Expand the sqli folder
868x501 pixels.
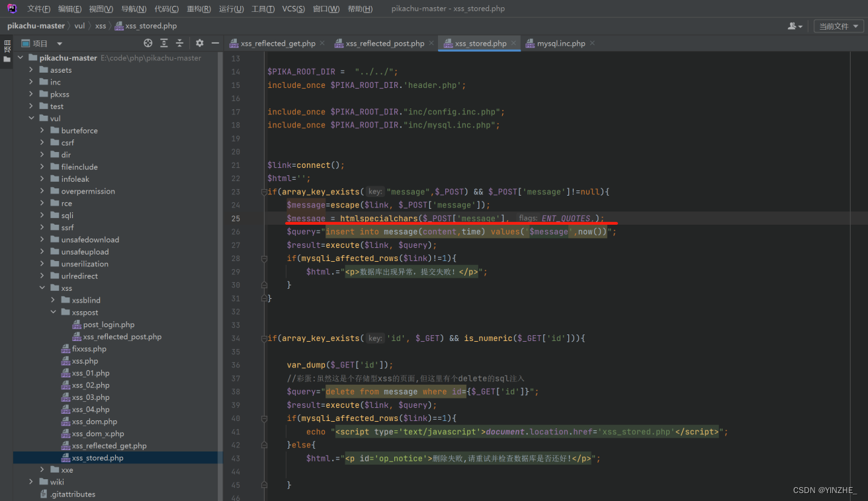(42, 215)
